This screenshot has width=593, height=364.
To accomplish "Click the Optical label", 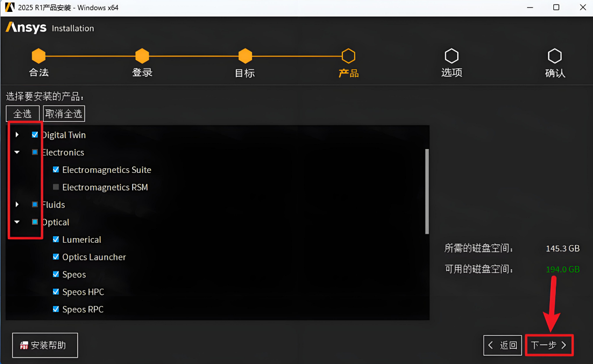I will click(55, 222).
